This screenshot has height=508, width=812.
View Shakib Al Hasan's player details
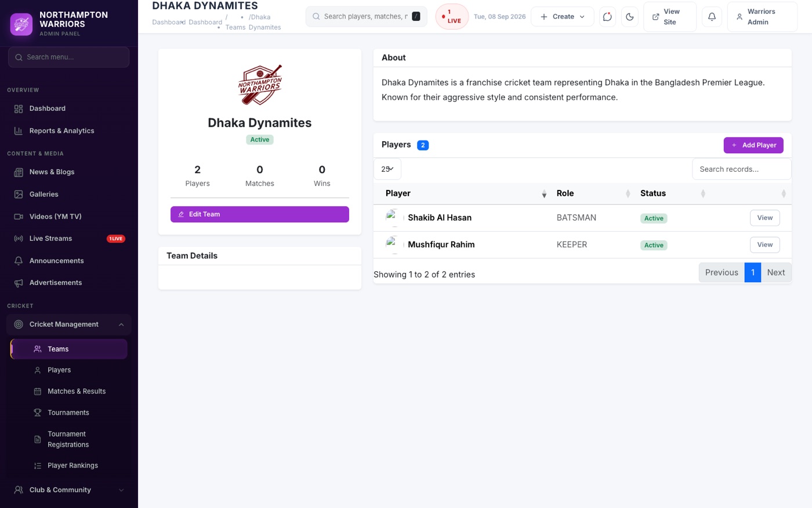pos(765,218)
